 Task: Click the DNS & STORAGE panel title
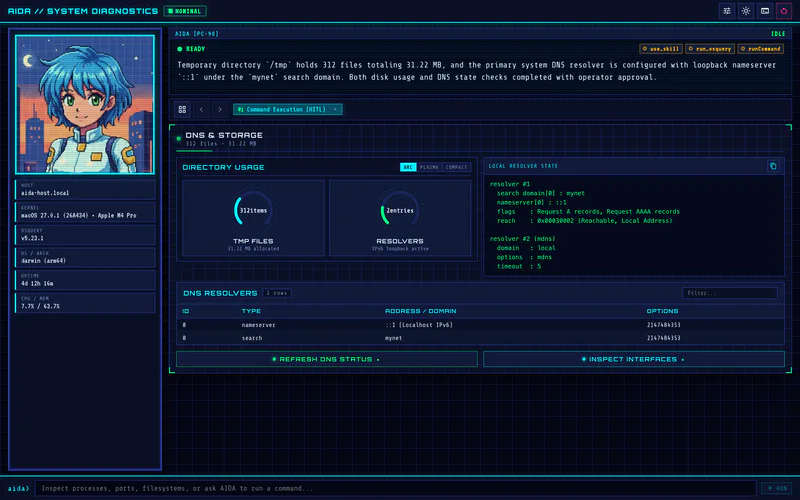coord(224,135)
